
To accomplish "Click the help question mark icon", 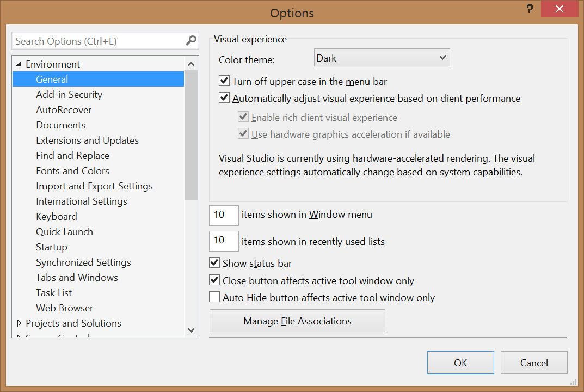I will 530,9.
